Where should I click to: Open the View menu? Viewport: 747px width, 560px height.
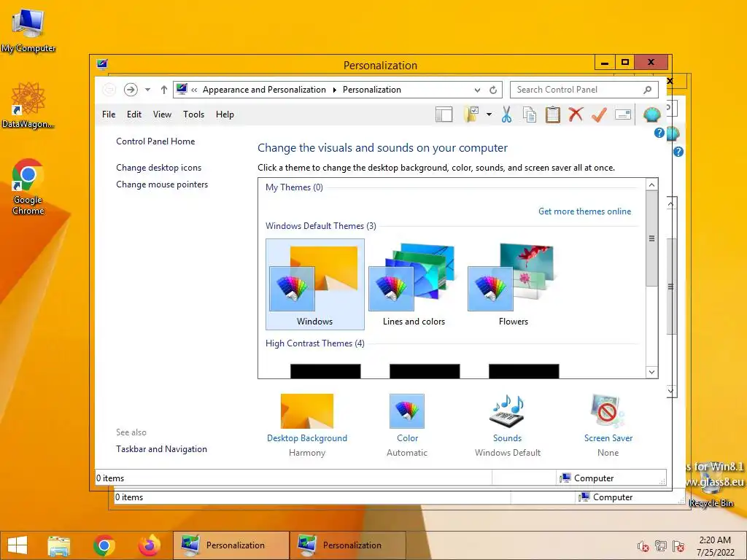[x=162, y=114]
